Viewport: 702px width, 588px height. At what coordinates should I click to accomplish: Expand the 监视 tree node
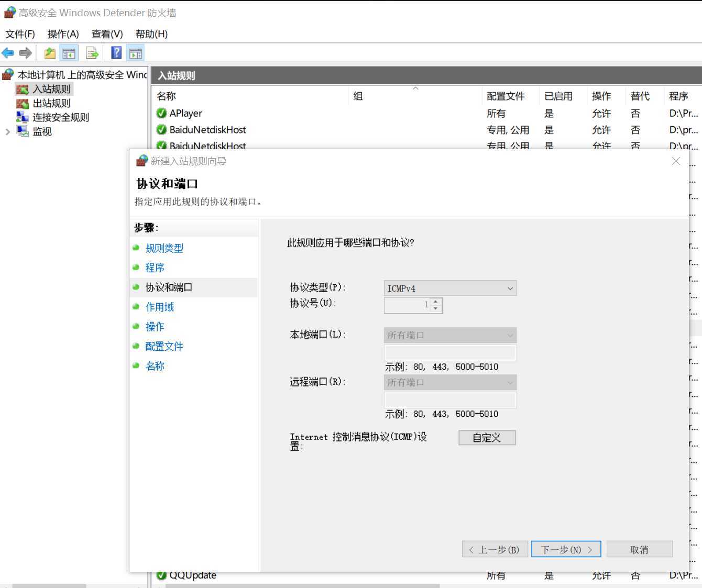[x=7, y=132]
